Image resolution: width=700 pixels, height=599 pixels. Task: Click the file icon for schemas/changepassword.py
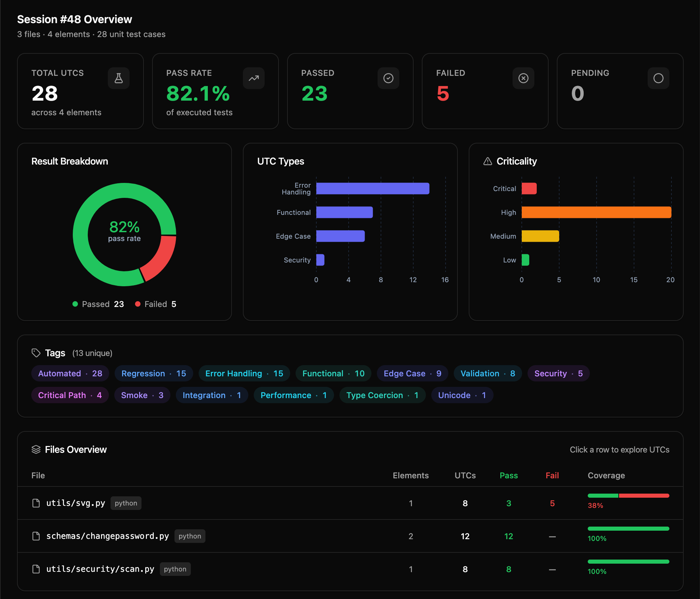(x=36, y=536)
